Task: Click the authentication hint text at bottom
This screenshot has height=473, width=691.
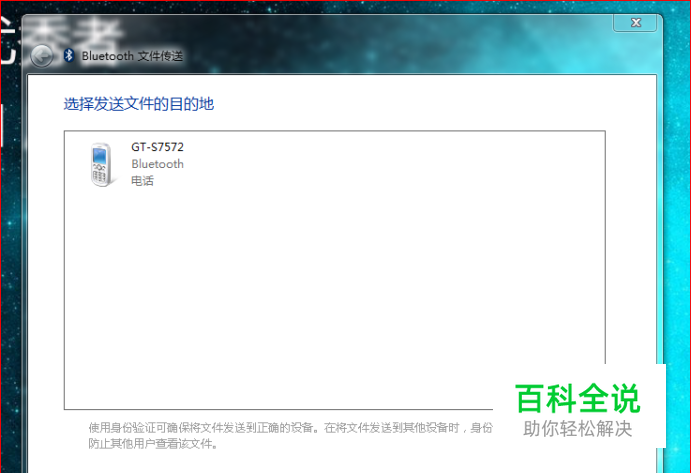Action: 291,435
